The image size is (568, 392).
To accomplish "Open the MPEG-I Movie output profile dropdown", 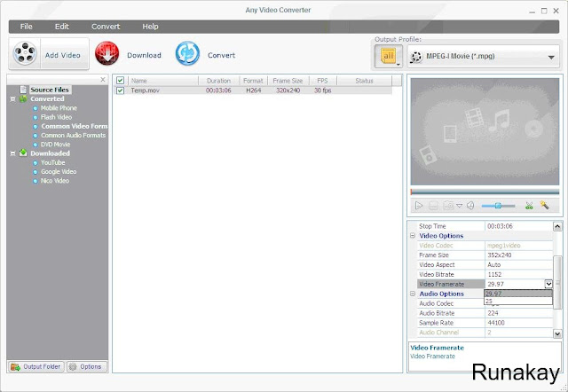I will pyautogui.click(x=484, y=57).
